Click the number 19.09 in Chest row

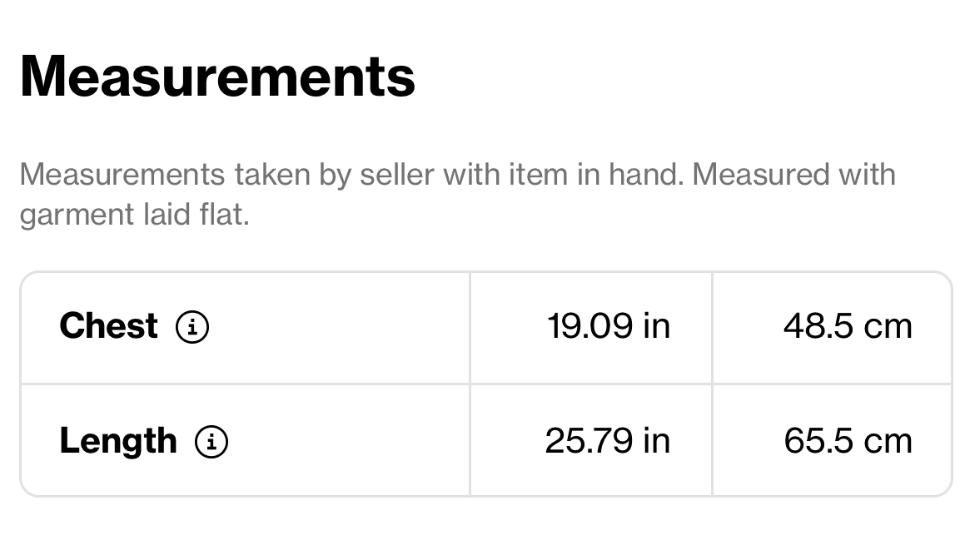point(589,325)
